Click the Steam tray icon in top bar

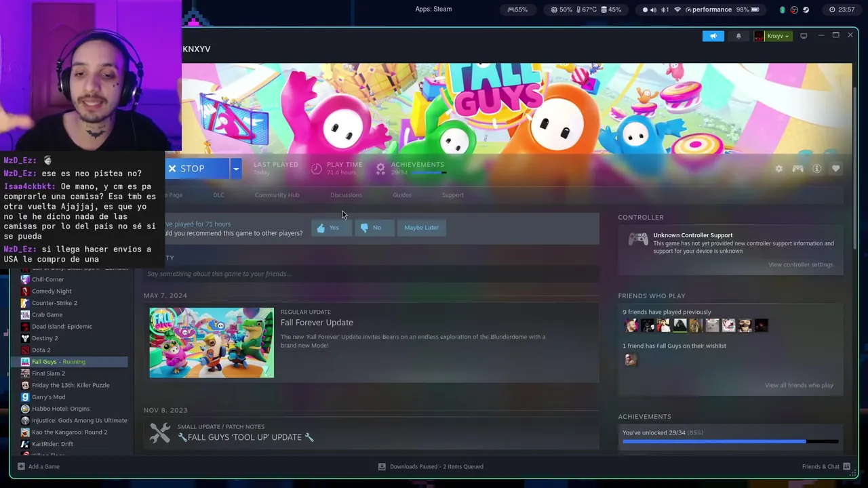click(x=806, y=9)
